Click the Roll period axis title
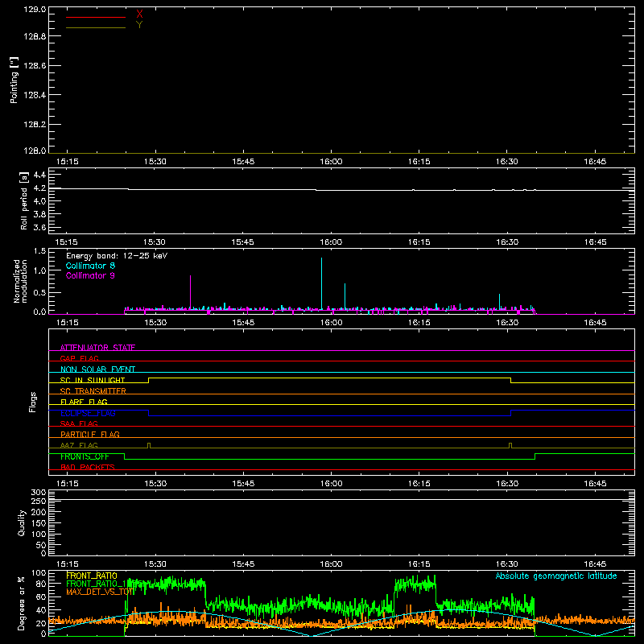644x644 pixels. pos(24,200)
